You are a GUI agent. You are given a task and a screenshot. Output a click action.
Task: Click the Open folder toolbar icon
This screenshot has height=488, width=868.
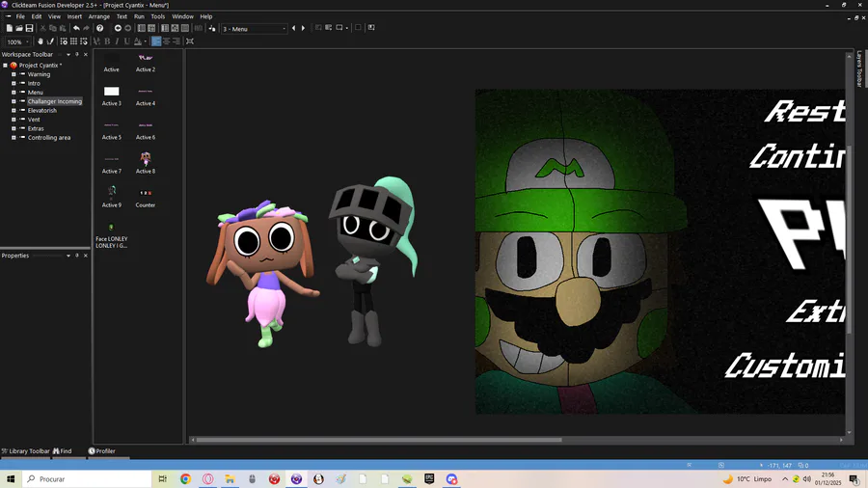(19, 28)
